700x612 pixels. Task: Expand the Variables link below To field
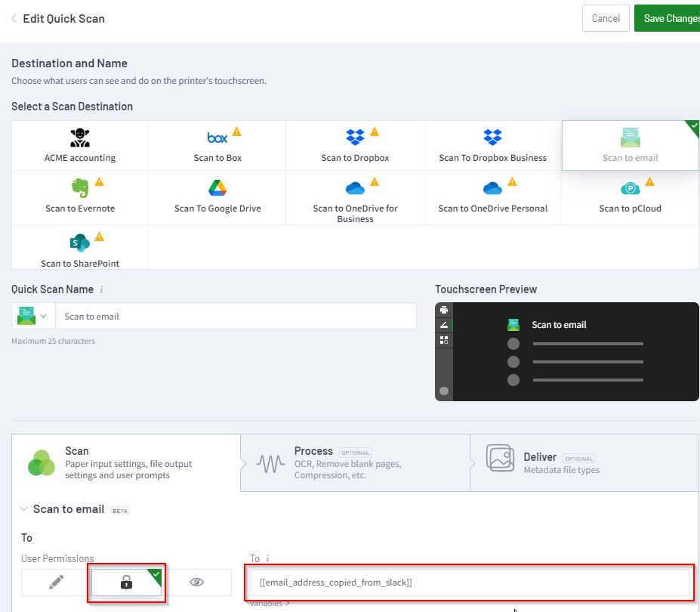click(270, 604)
